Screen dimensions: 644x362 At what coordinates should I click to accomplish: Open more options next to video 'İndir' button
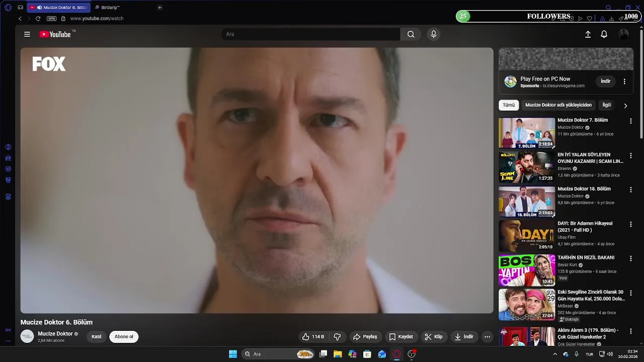click(x=487, y=337)
